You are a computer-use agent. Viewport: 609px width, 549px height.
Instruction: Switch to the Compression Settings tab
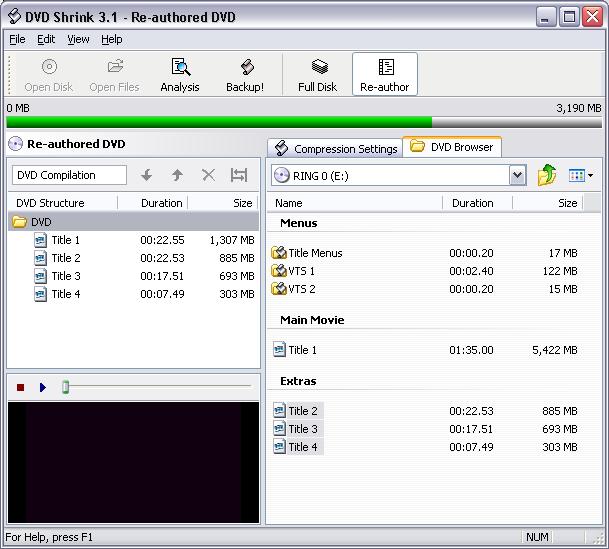click(x=336, y=149)
